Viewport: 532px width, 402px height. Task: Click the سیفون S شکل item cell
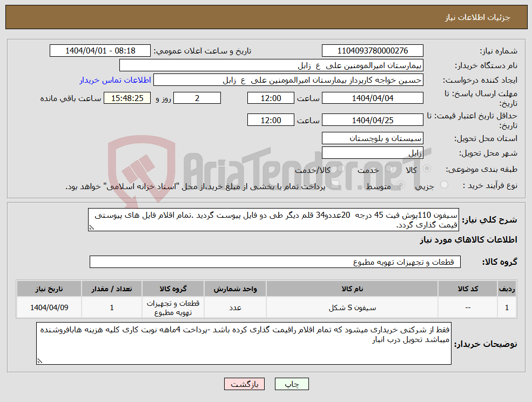point(352,307)
